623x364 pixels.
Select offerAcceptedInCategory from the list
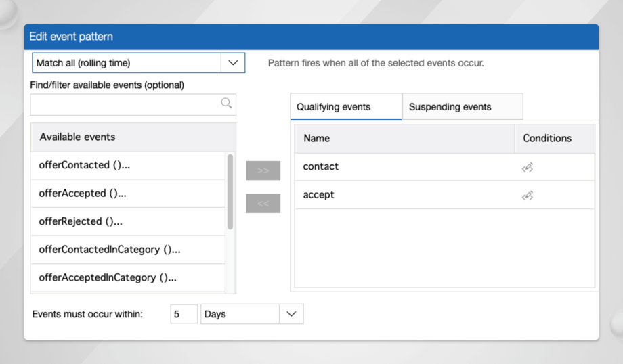[128, 278]
